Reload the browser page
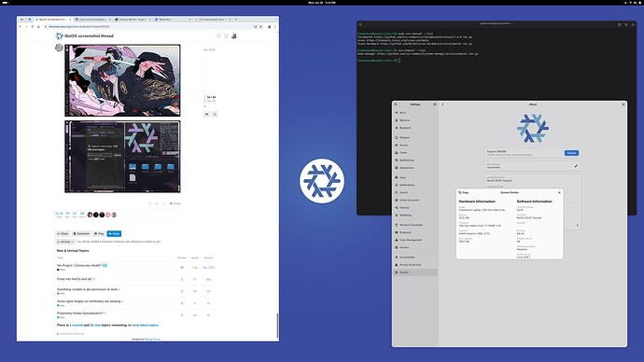This screenshot has width=644, height=362. [x=33, y=27]
